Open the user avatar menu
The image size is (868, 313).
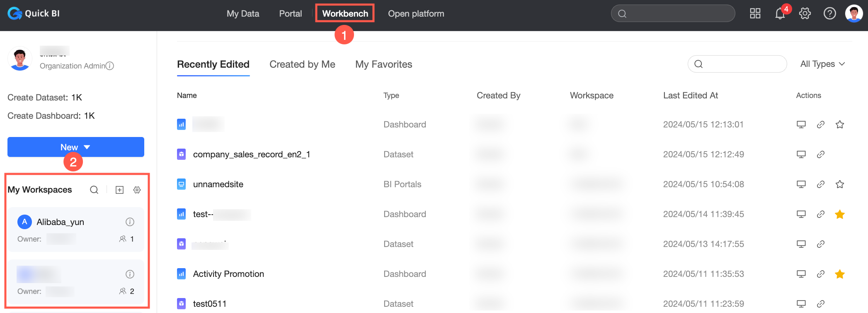click(x=854, y=14)
